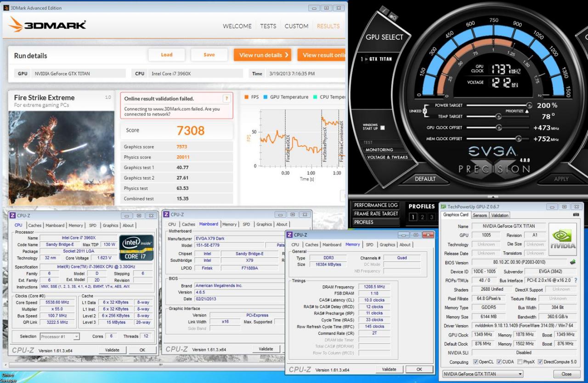The image size is (588, 383).
Task: Select profile slot 2 in EVGA Precision
Action: point(422,217)
